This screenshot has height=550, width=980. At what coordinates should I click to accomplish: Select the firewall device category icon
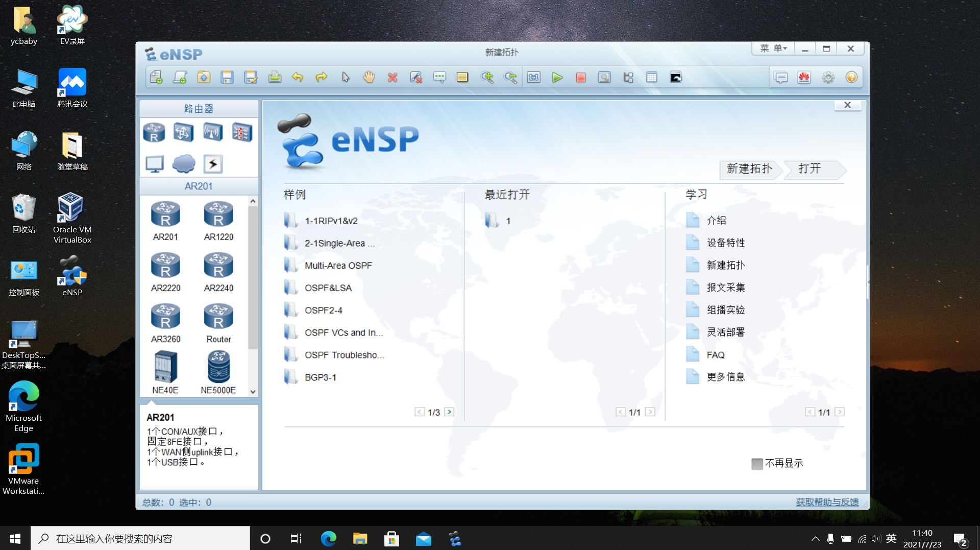242,132
